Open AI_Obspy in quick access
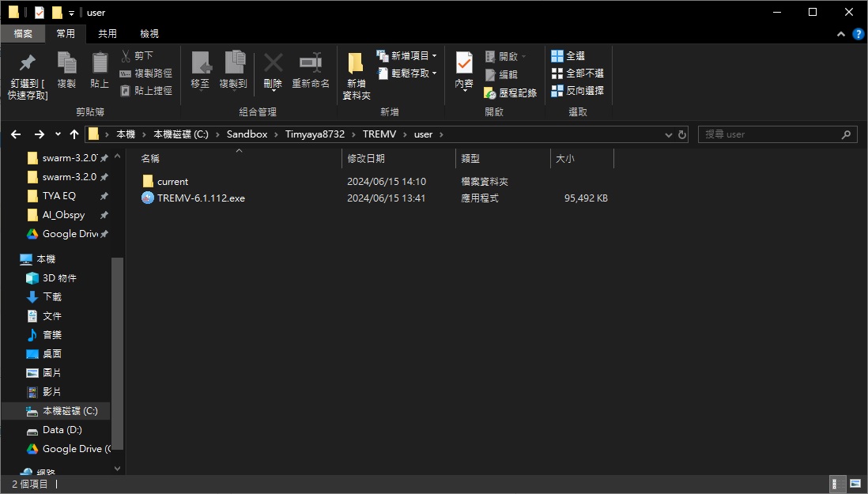The image size is (868, 494). coord(64,215)
